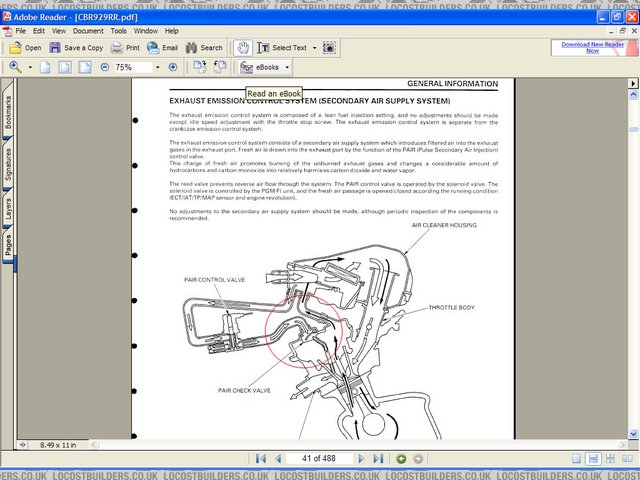This screenshot has width=640, height=480.
Task: Expand the eBooks dropdown menu
Action: click(x=287, y=67)
